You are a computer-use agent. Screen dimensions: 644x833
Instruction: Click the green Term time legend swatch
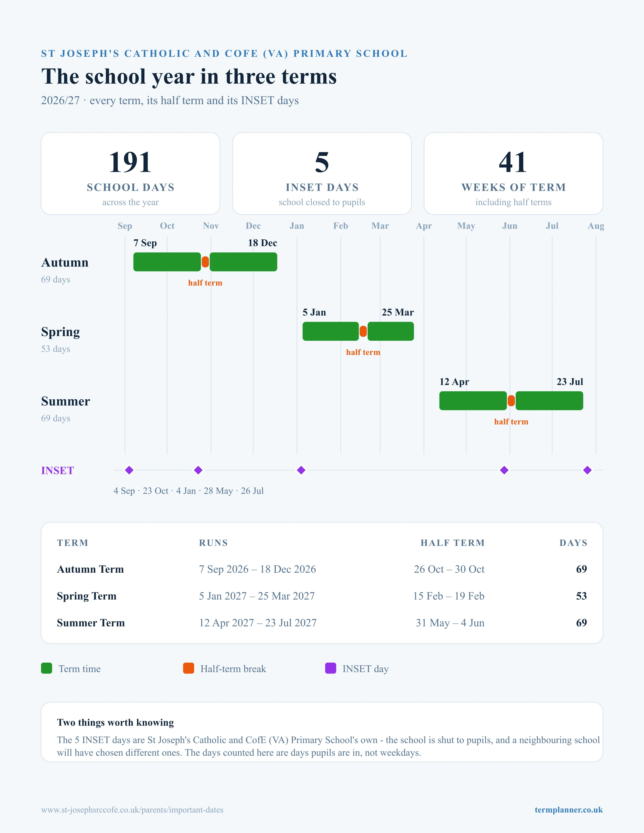(46, 668)
